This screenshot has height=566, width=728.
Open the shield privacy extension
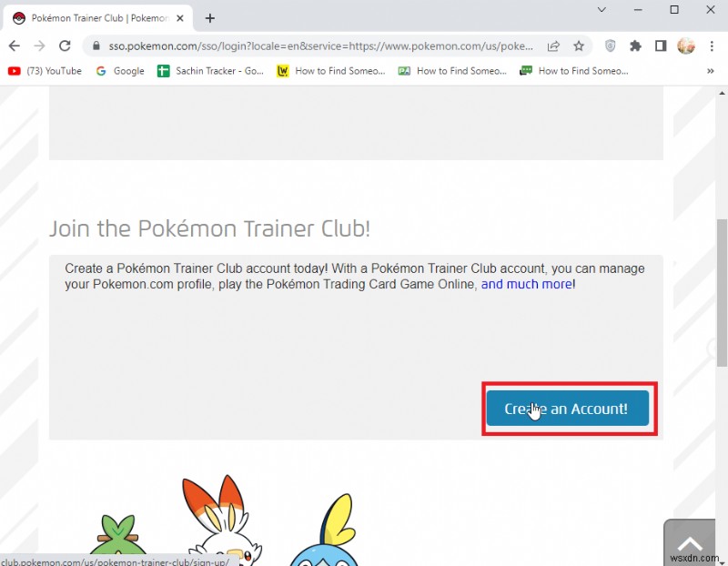(x=610, y=46)
